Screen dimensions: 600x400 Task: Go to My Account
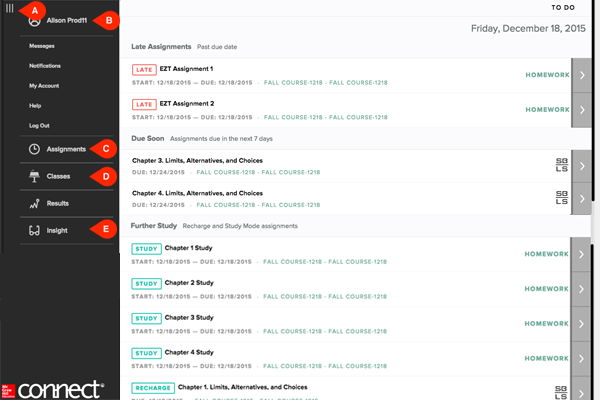(x=43, y=86)
